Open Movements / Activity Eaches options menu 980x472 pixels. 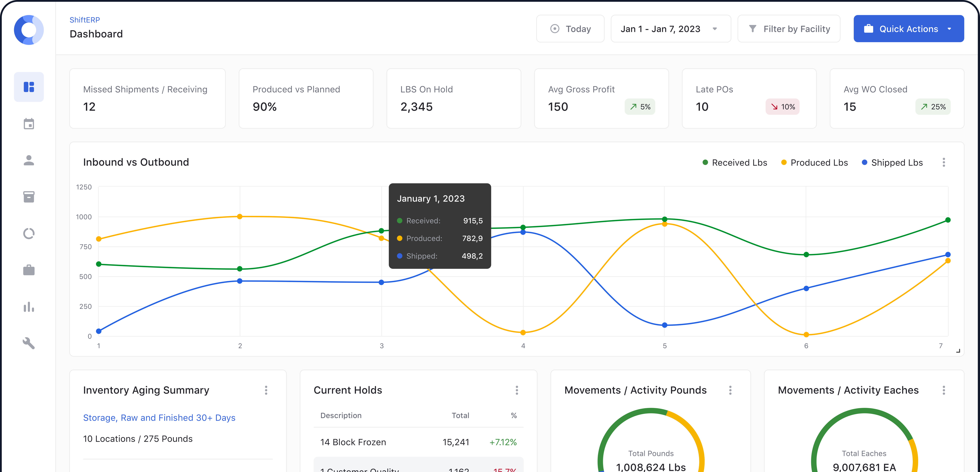tap(944, 390)
